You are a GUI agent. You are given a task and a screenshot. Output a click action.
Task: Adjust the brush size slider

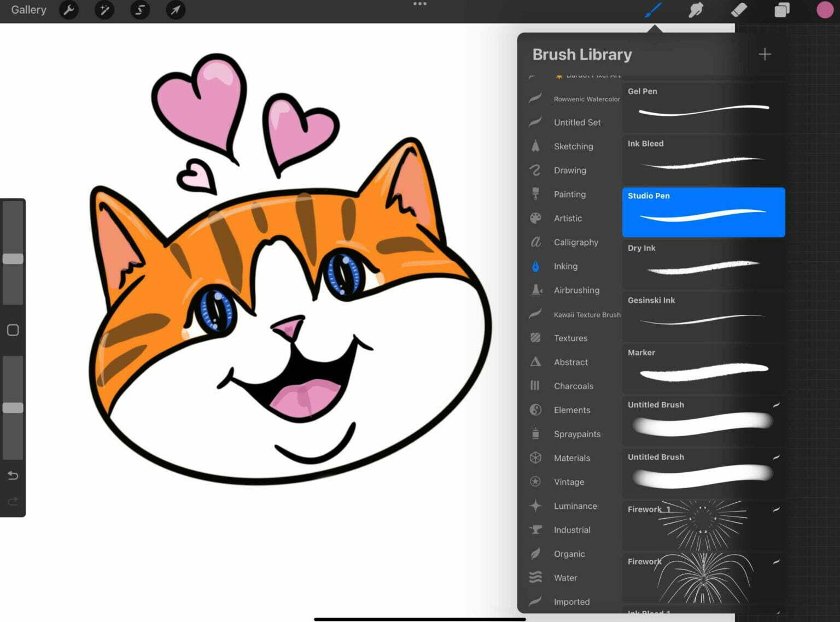click(13, 259)
